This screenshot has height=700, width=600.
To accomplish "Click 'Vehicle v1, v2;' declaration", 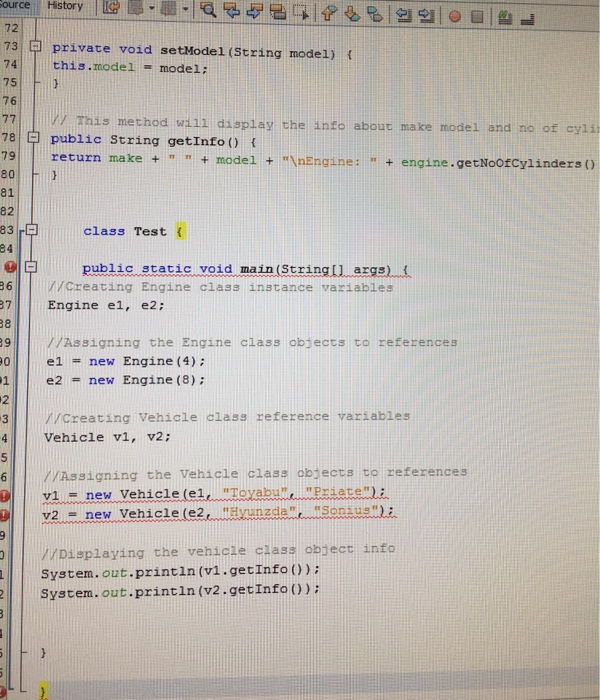I will [108, 437].
